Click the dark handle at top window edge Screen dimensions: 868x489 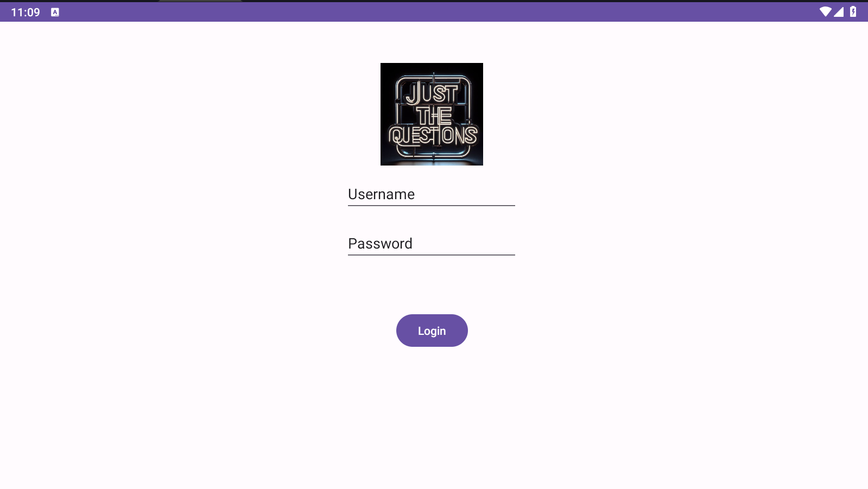coord(200,1)
